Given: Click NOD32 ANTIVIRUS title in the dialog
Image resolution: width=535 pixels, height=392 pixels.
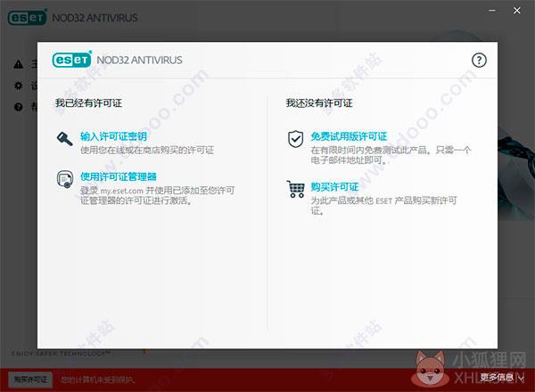Looking at the screenshot, I should point(140,60).
